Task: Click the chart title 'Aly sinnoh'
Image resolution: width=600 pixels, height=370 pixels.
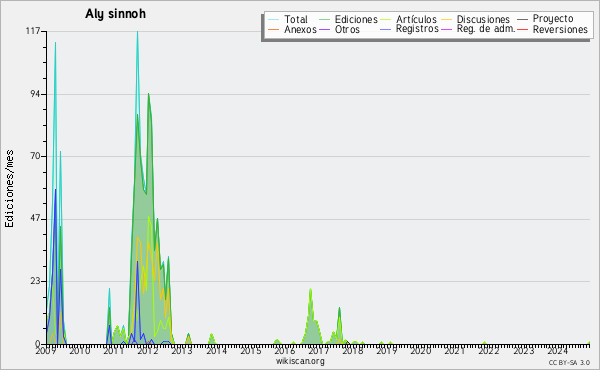Action: point(116,14)
